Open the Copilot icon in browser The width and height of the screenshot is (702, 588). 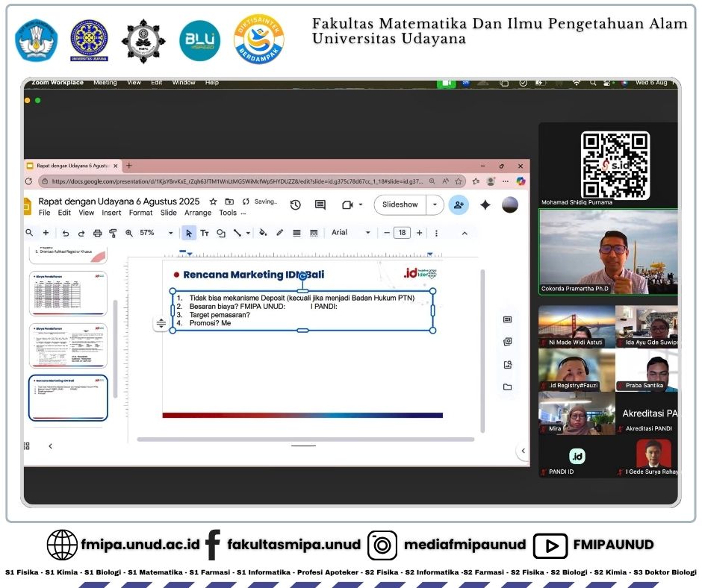point(521,181)
